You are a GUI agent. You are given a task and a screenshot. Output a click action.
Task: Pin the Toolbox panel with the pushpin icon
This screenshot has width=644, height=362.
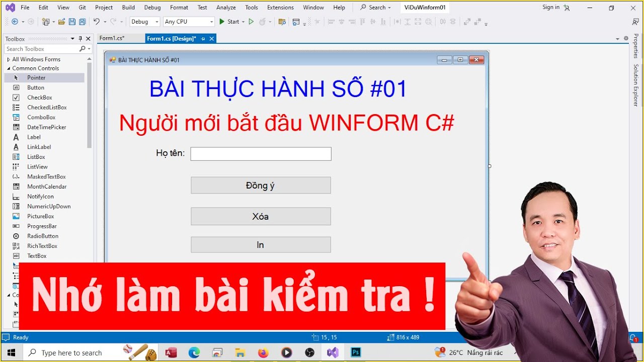[80, 39]
